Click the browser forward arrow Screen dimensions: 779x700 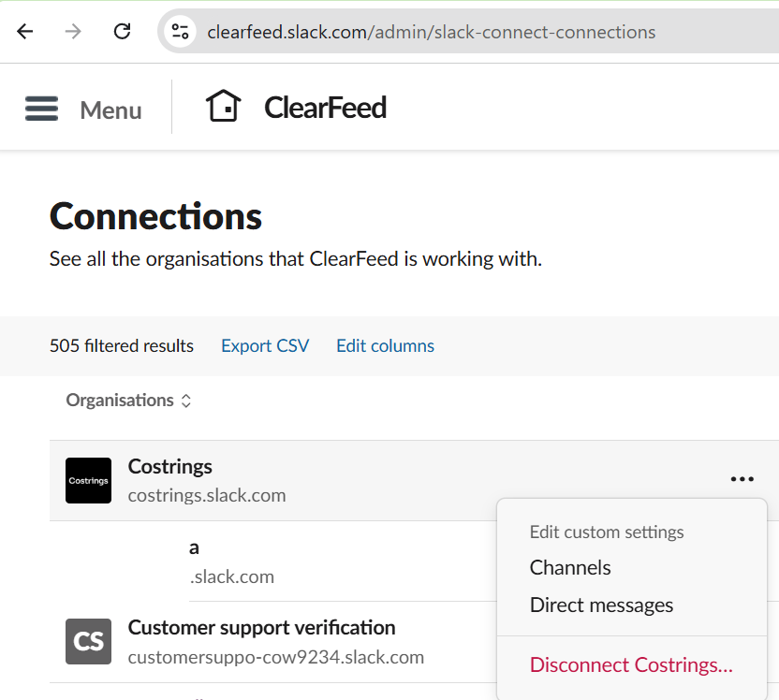[72, 31]
